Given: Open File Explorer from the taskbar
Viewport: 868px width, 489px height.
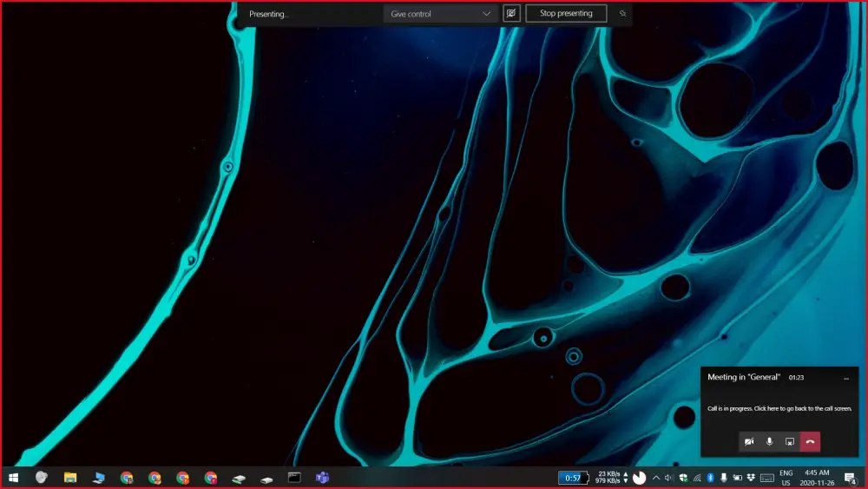Looking at the screenshot, I should [x=70, y=478].
